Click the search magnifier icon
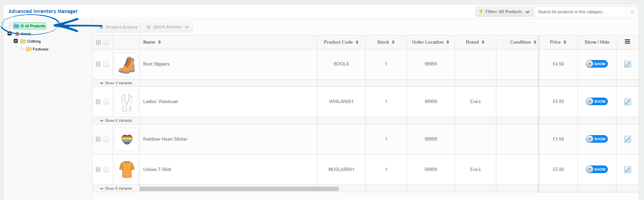Screen dimensions: 644x200 [x=632, y=12]
